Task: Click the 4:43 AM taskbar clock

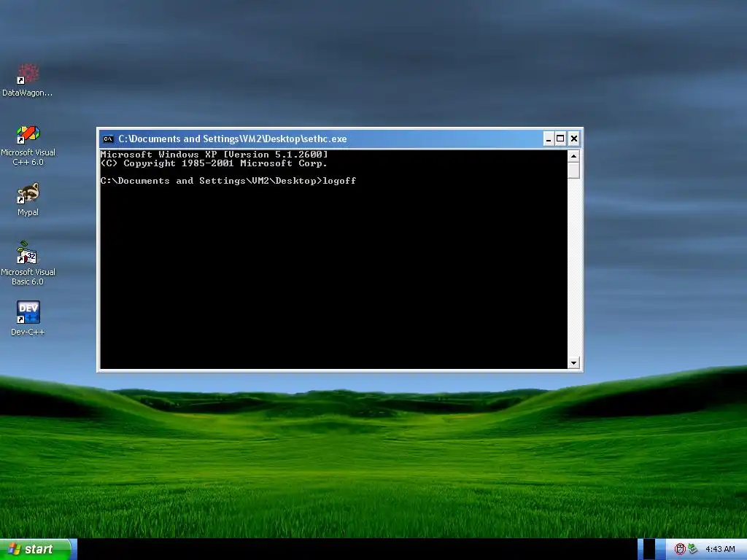Action: (x=720, y=549)
